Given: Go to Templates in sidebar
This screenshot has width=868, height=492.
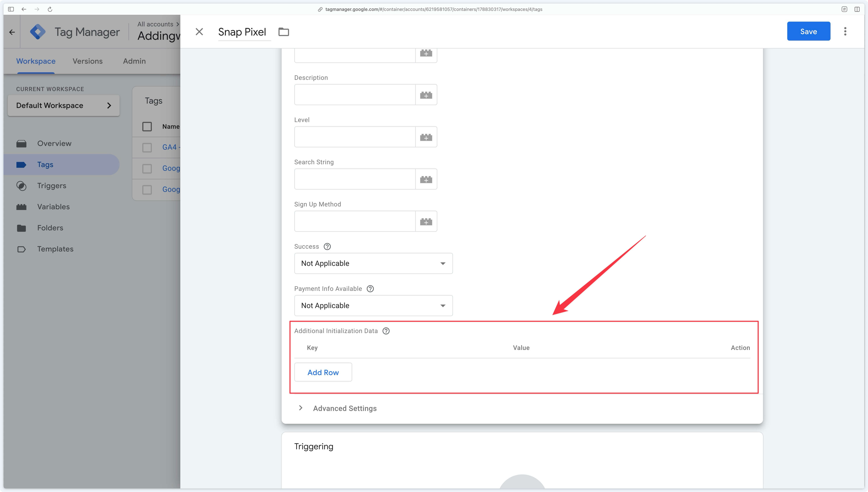Looking at the screenshot, I should point(55,249).
